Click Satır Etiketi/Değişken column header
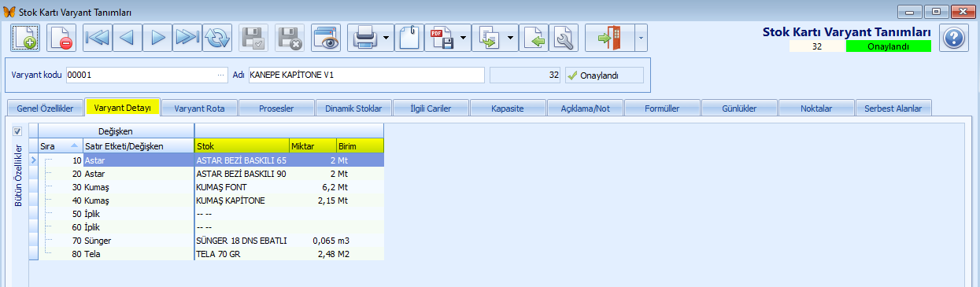Viewport: 980px width, 287px height. click(x=139, y=146)
